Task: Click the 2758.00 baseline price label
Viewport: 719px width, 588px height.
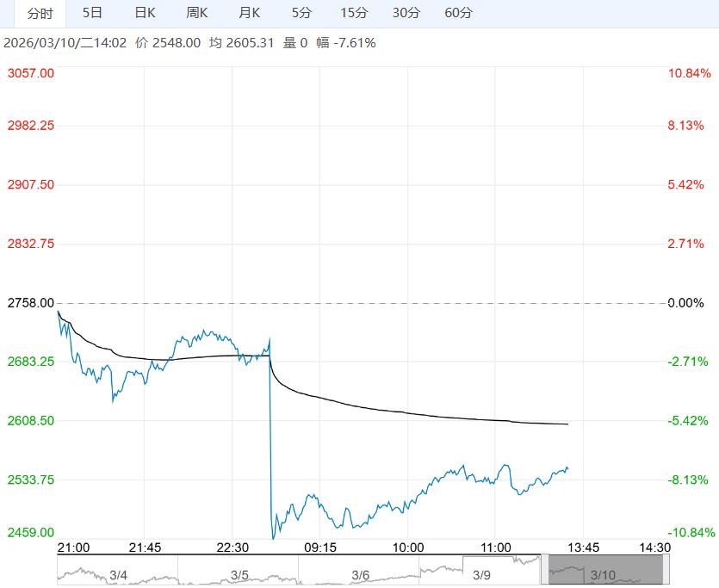Action: 30,303
